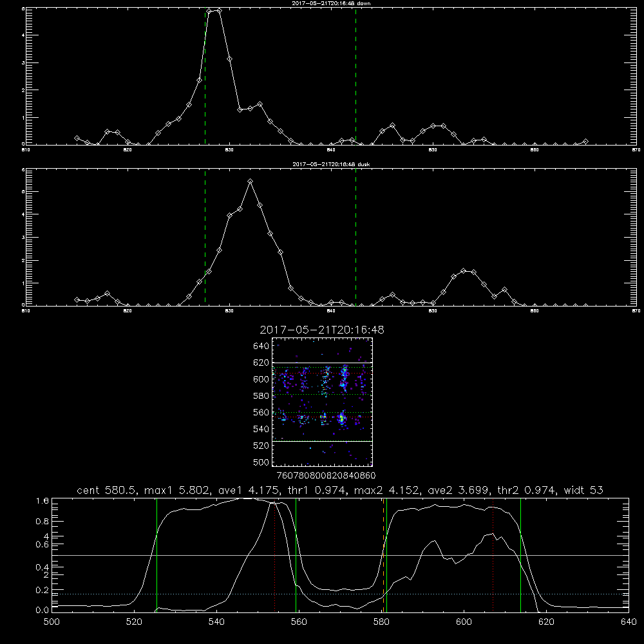Click the first diamond data point in dawn plot
644x644 pixels.
pyautogui.click(x=77, y=138)
